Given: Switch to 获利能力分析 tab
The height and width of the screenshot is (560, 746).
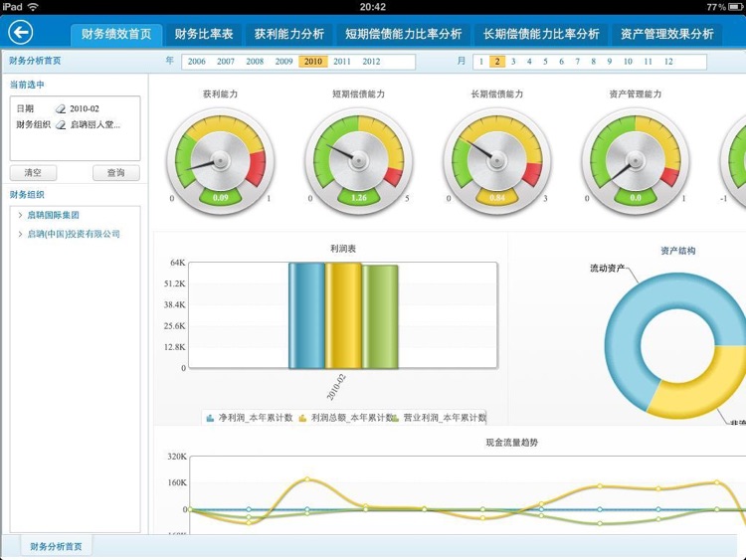Looking at the screenshot, I should [x=289, y=34].
